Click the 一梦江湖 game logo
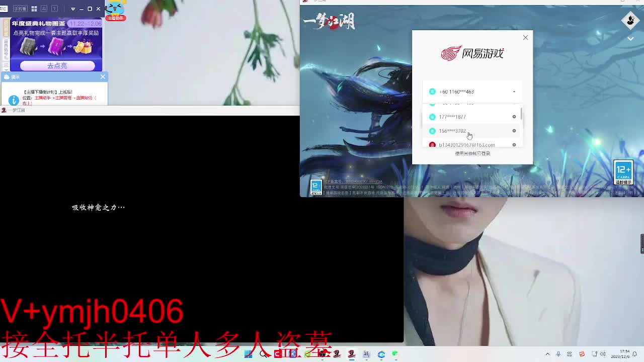Image resolution: width=644 pixels, height=362 pixels. point(330,21)
